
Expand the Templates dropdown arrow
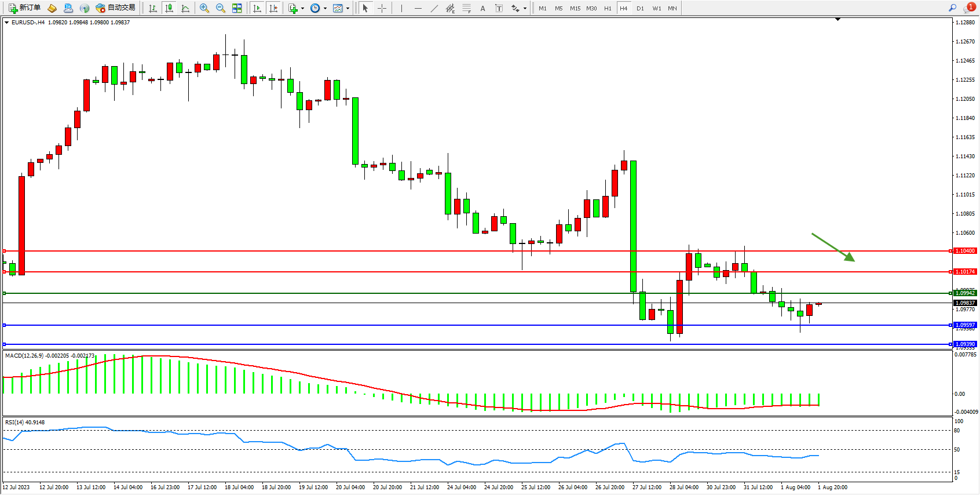(x=348, y=8)
